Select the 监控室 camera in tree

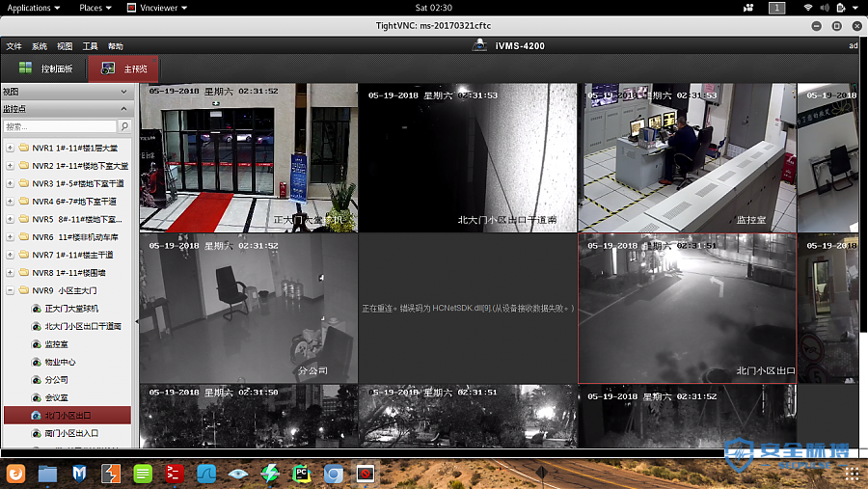click(x=56, y=344)
